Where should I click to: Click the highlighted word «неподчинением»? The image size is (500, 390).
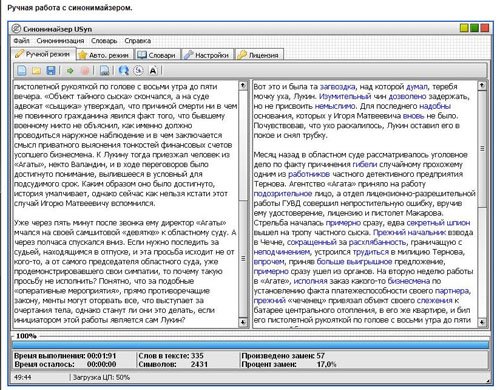point(282,252)
